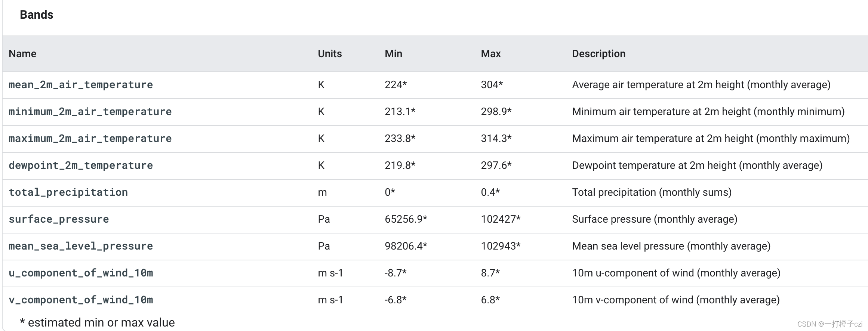Screen dimensions: 868x331
Task: Click units K in maximum_2m_air_temperature row
Action: point(321,139)
